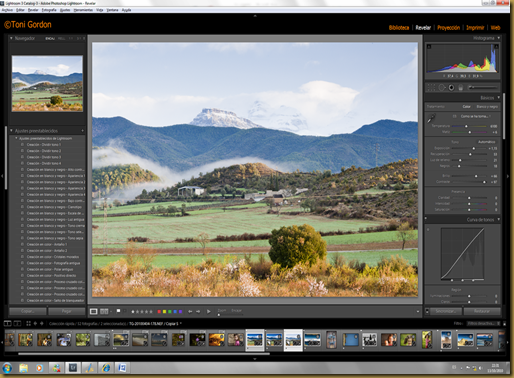This screenshot has height=378, width=514.
Task: Select ENCAJ zoom level in Navegador
Action: pyautogui.click(x=50, y=39)
